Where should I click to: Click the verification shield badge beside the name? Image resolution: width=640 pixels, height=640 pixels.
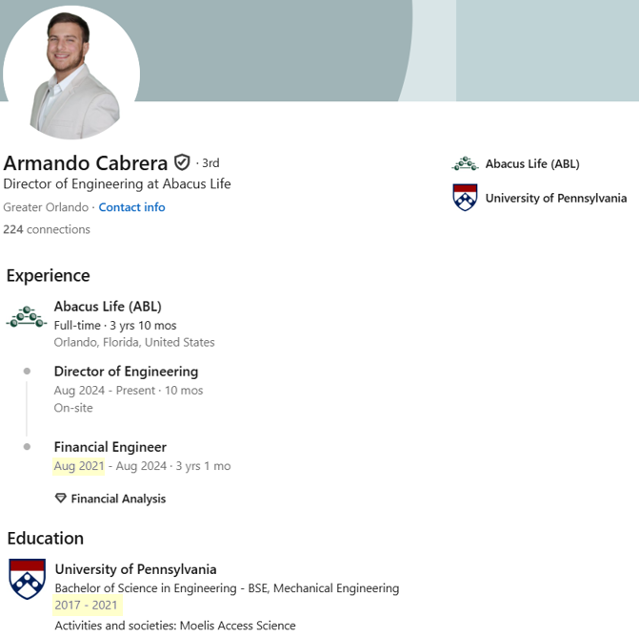(182, 162)
